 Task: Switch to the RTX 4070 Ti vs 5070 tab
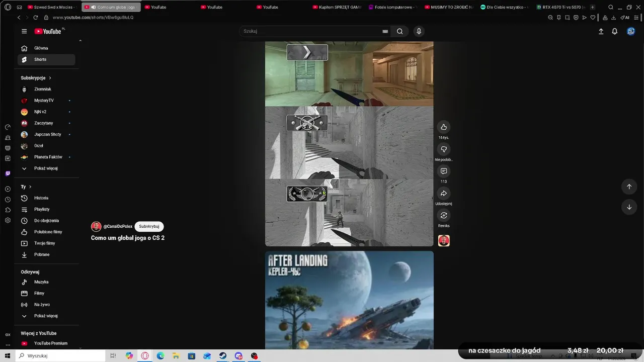tap(560, 7)
